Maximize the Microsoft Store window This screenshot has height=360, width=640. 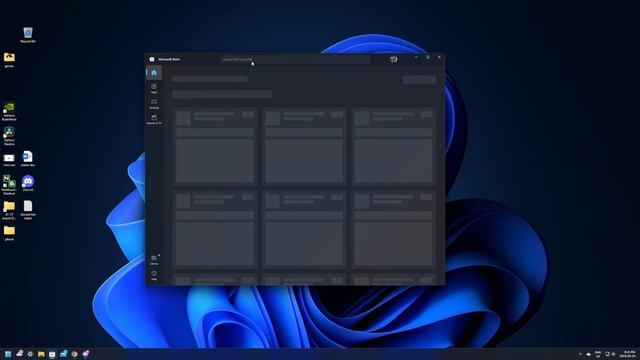pos(427,57)
